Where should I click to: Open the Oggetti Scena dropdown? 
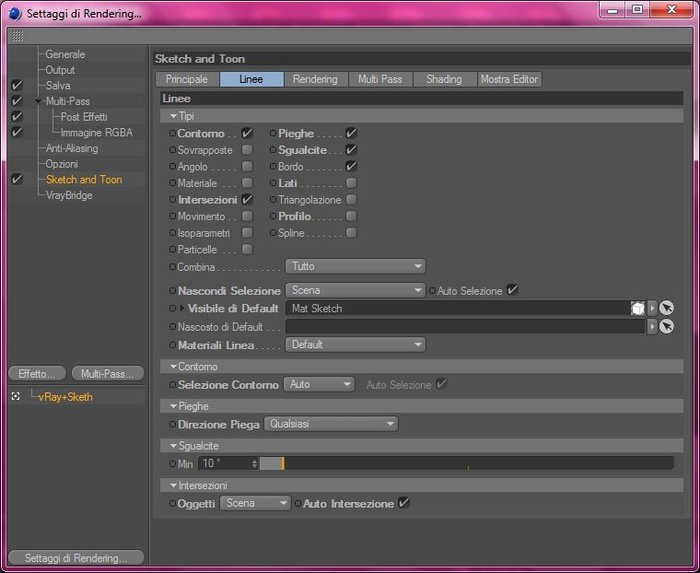[255, 503]
